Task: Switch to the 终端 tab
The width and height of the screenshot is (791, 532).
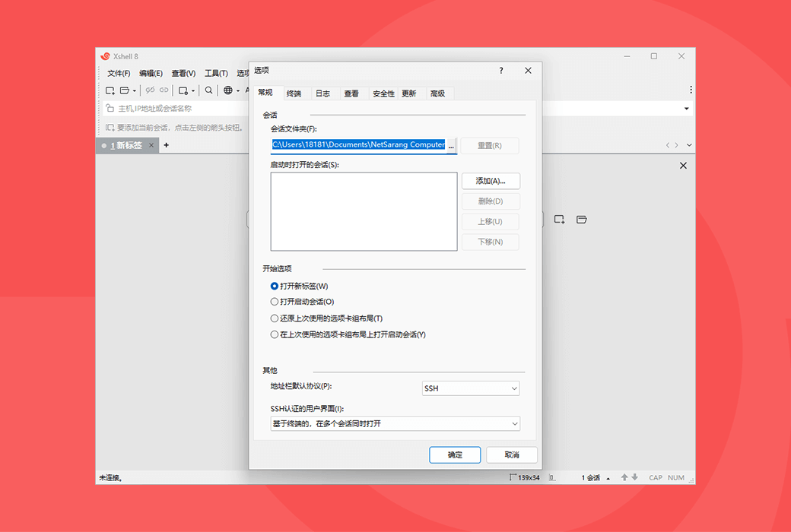Action: (294, 93)
